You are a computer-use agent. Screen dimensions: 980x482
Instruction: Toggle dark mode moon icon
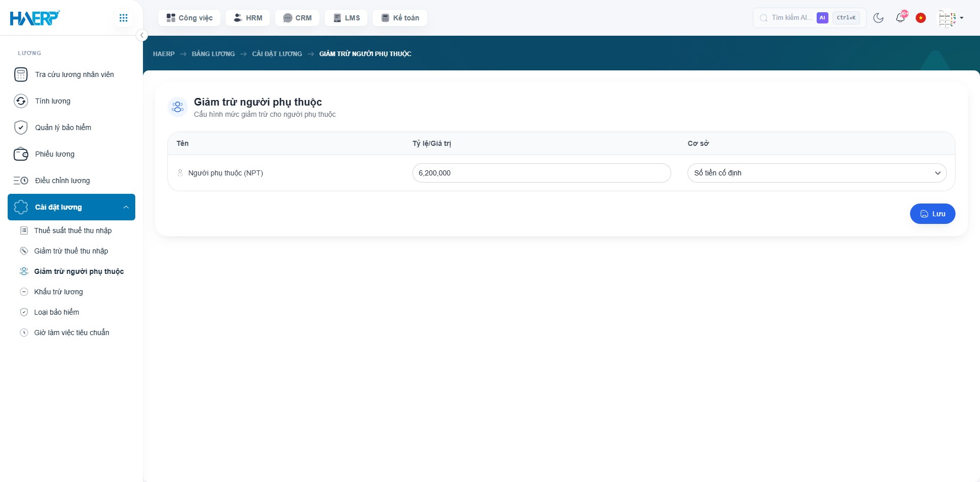pos(878,18)
